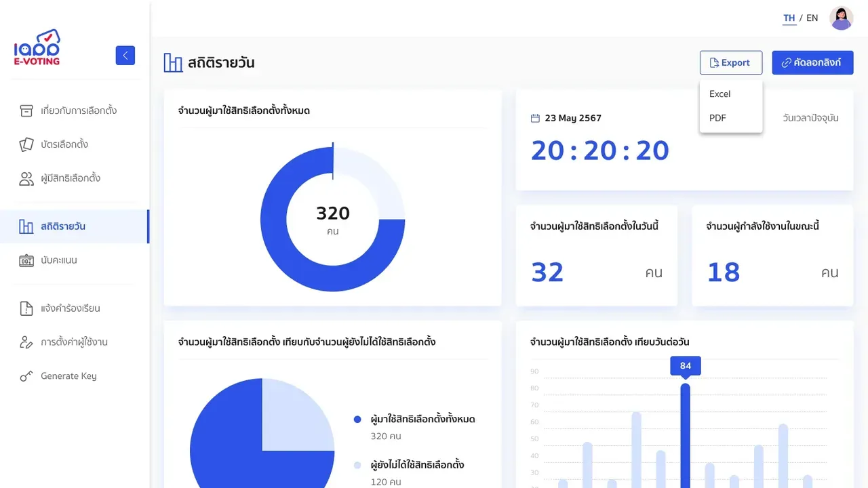This screenshot has width=868, height=488.
Task: Click the Export dropdown button
Action: [x=731, y=63]
